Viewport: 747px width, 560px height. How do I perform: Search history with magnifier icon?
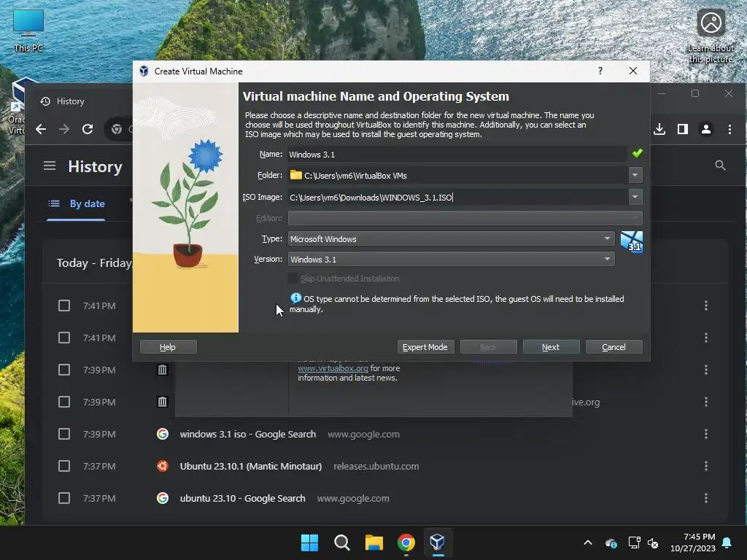(720, 166)
